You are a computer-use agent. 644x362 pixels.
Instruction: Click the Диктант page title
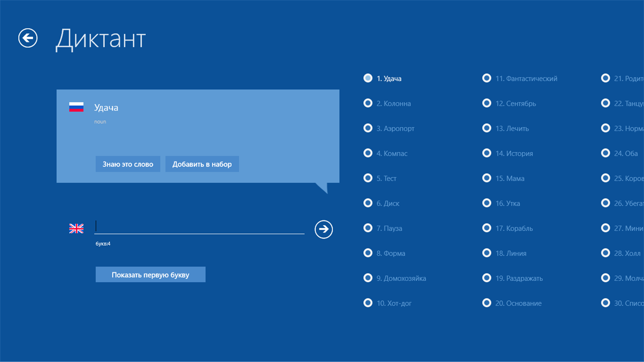[101, 39]
